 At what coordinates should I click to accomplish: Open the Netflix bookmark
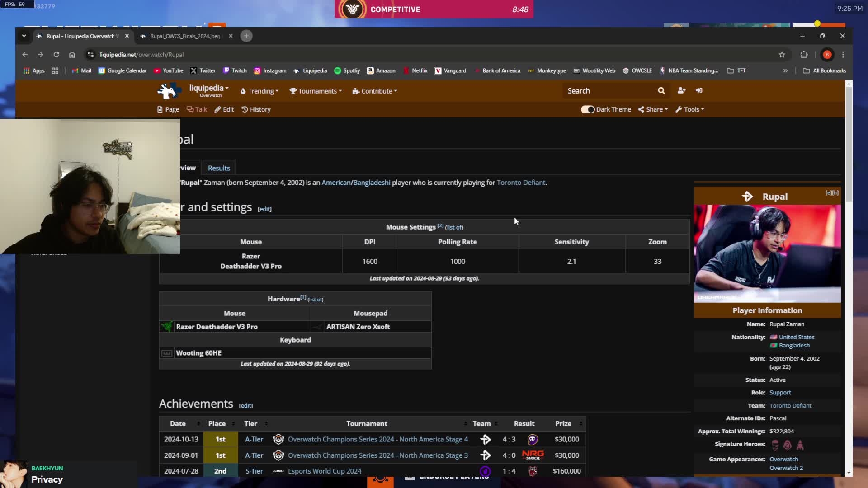point(415,71)
